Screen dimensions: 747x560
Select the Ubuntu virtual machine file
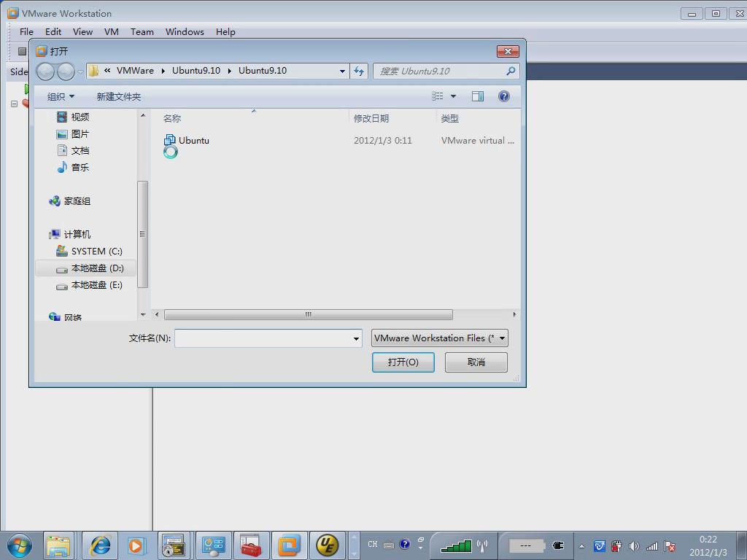click(x=186, y=141)
